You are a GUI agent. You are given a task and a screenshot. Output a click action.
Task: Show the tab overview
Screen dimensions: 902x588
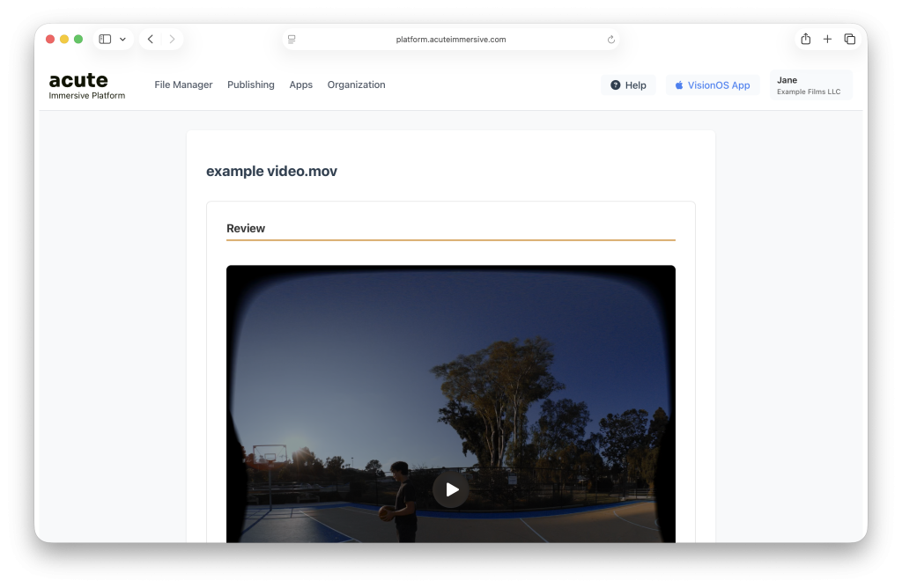(849, 40)
